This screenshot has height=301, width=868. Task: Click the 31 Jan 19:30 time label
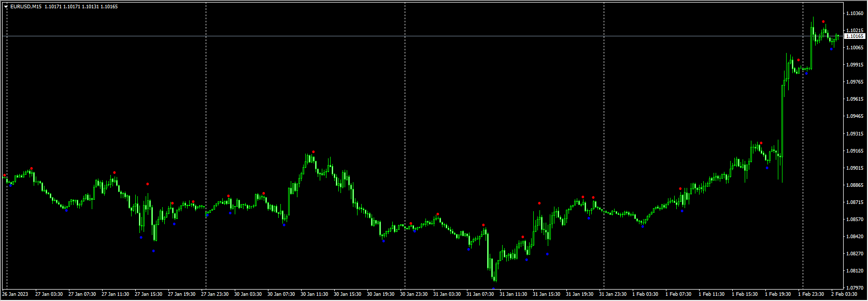(x=579, y=294)
